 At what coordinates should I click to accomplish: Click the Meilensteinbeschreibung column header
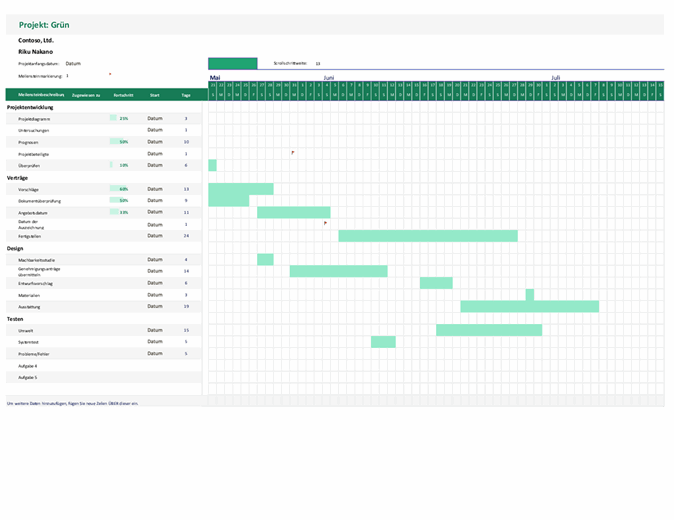(28, 94)
